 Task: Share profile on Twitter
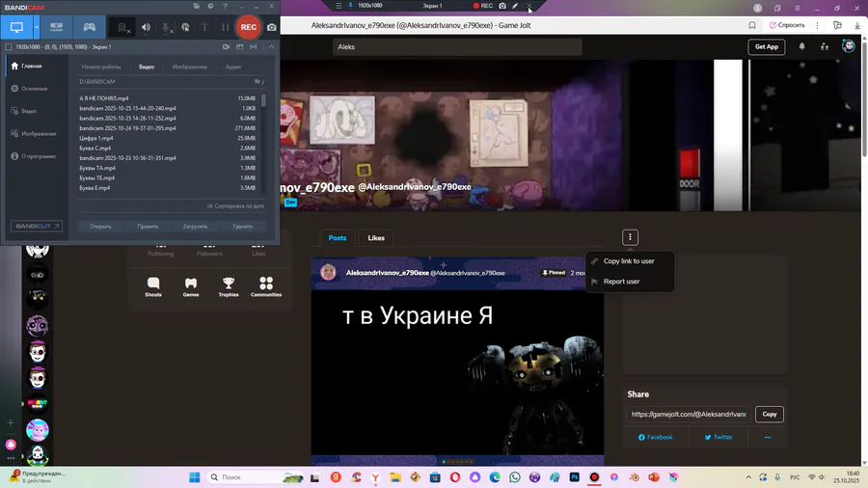coord(718,437)
